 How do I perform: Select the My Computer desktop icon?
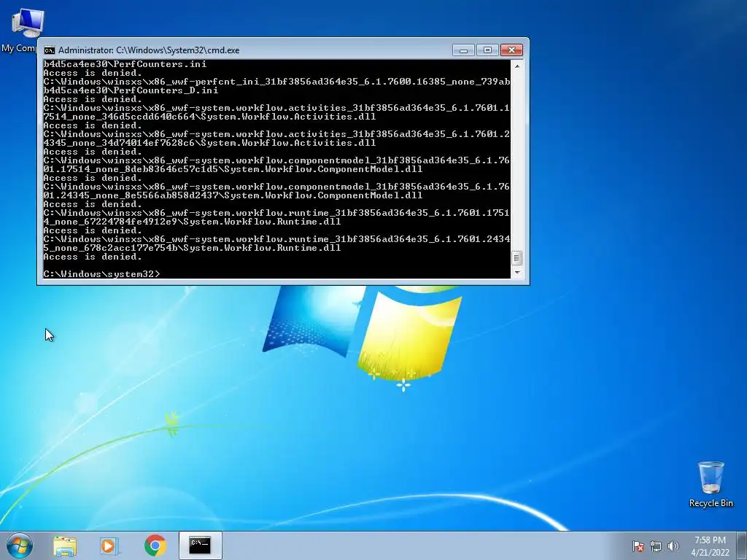[21, 29]
